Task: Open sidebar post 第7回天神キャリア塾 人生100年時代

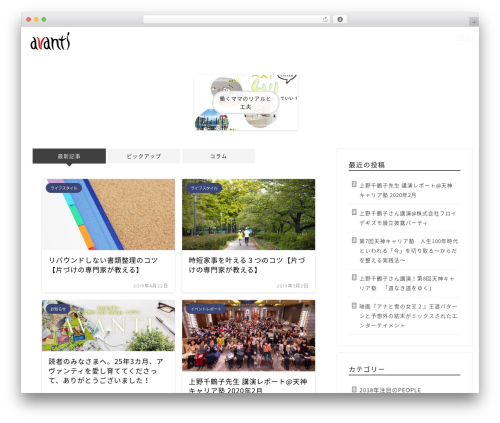Action: tap(408, 251)
